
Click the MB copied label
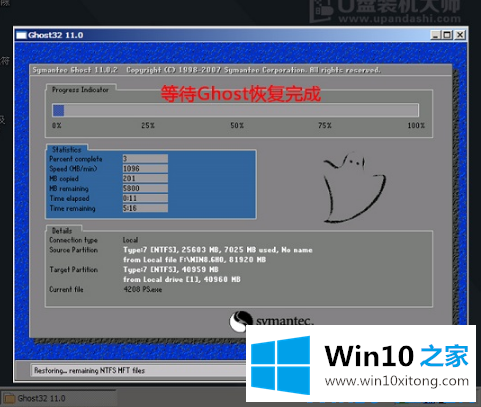click(x=64, y=179)
